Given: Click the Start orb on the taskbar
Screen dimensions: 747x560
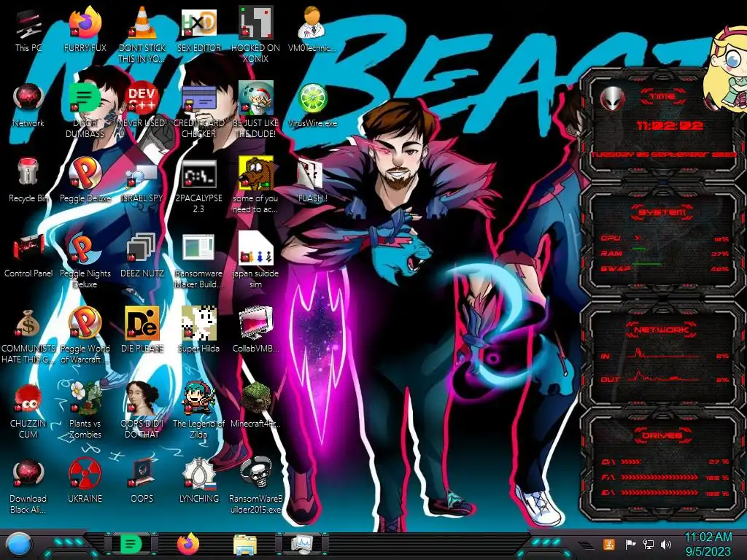Looking at the screenshot, I should click(19, 545).
